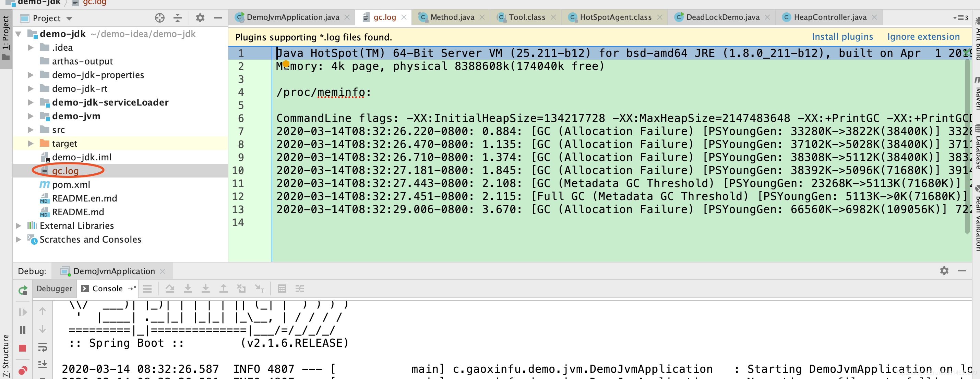Resume program in debugger
Viewport: 980px width, 379px height.
(x=23, y=312)
